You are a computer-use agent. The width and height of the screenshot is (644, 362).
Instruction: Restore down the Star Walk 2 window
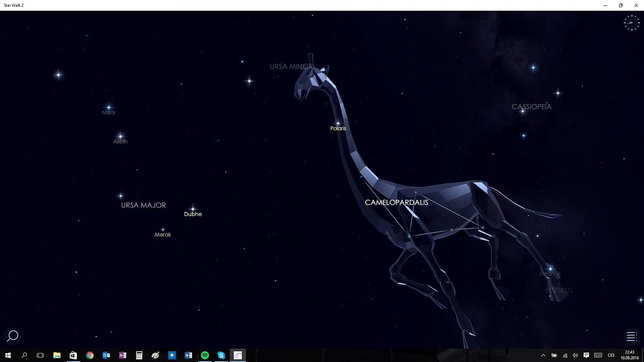[621, 5]
